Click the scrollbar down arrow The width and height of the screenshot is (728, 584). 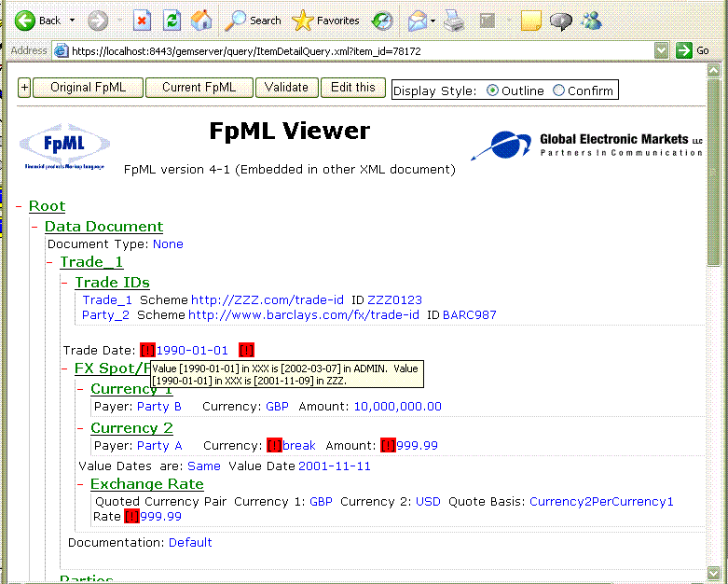click(713, 573)
